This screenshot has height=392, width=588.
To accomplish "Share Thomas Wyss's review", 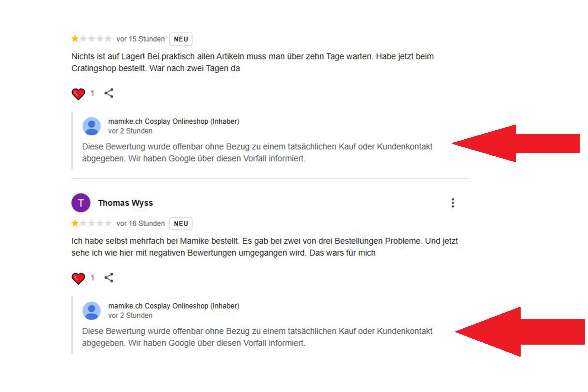I will [x=109, y=278].
